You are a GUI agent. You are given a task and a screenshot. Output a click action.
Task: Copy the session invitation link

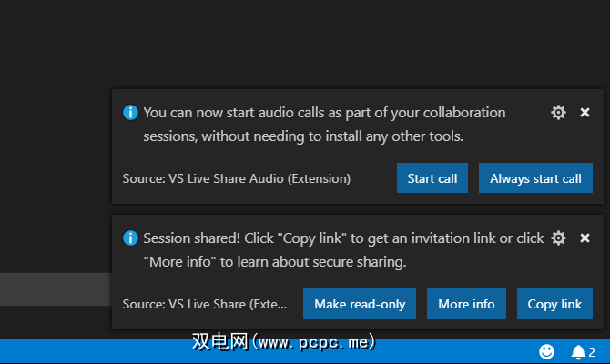point(554,304)
